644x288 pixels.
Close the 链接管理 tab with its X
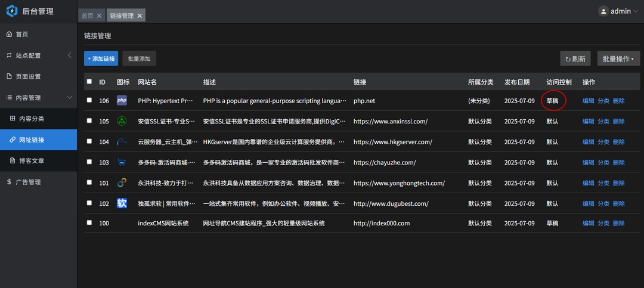tap(140, 16)
